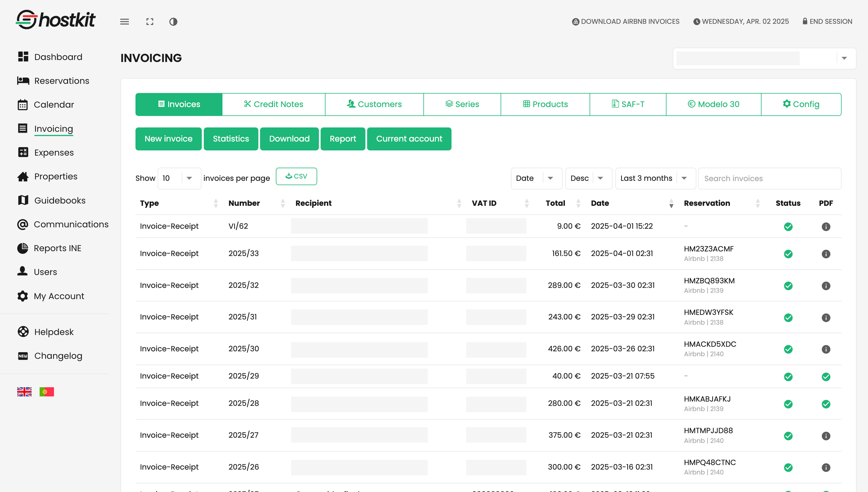Click reservation HM23Z3ACMF
Screen dimensions: 868x492
coord(708,249)
